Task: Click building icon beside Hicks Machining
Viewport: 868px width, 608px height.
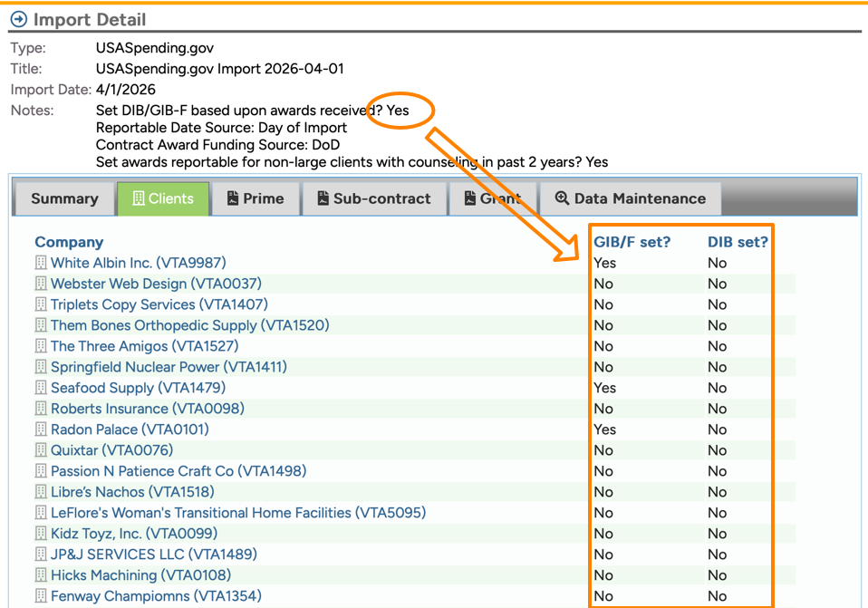Action: point(41,575)
